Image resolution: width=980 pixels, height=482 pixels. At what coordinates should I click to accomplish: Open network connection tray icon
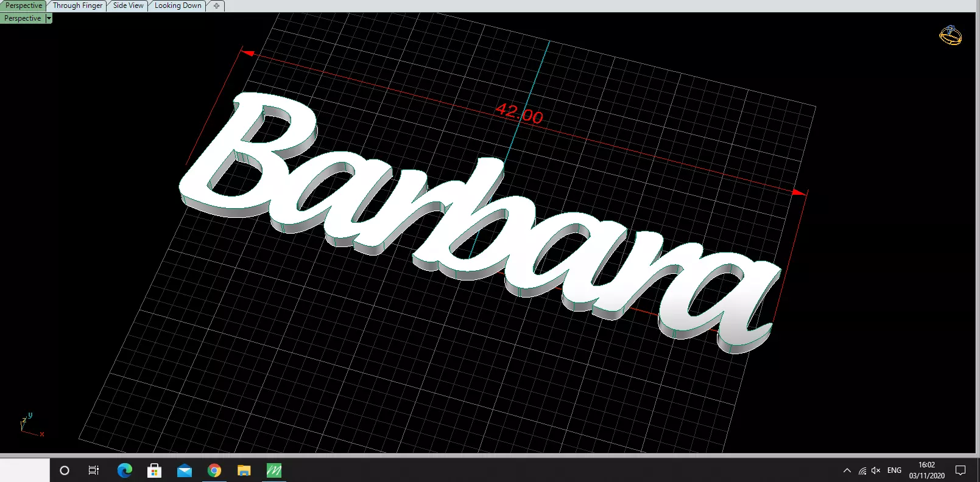862,470
